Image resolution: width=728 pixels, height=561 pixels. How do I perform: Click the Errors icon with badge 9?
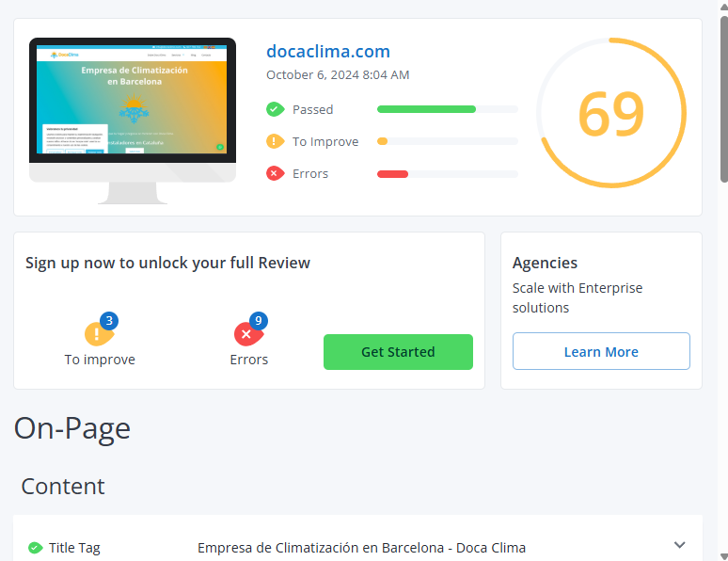tap(248, 333)
